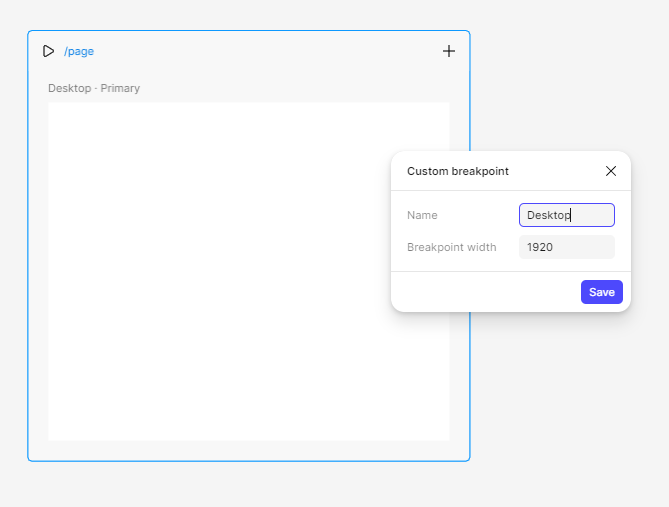Click the Breakpoint width label
669x507 pixels.
451,247
